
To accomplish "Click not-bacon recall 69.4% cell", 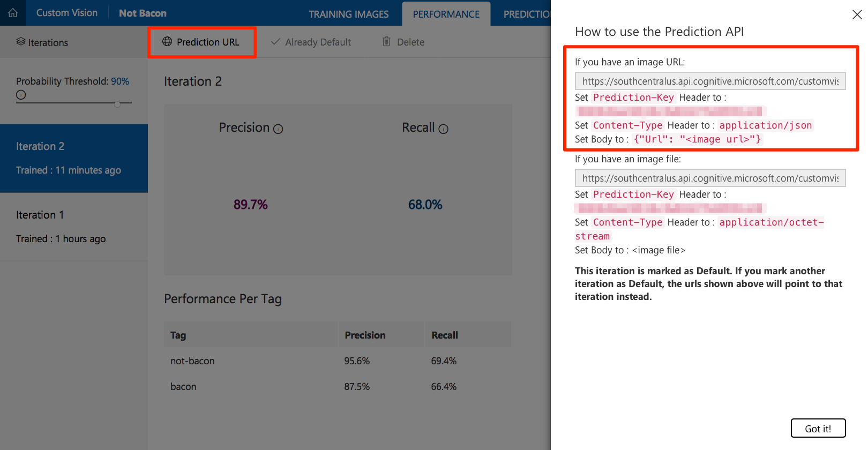I will pyautogui.click(x=444, y=361).
